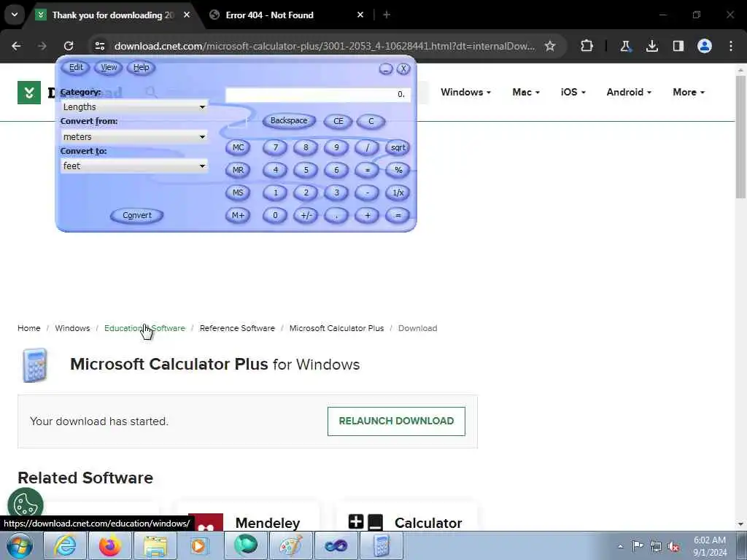This screenshot has height=560, width=747.
Task: Expand the iOS navigation dropdown
Action: [573, 92]
